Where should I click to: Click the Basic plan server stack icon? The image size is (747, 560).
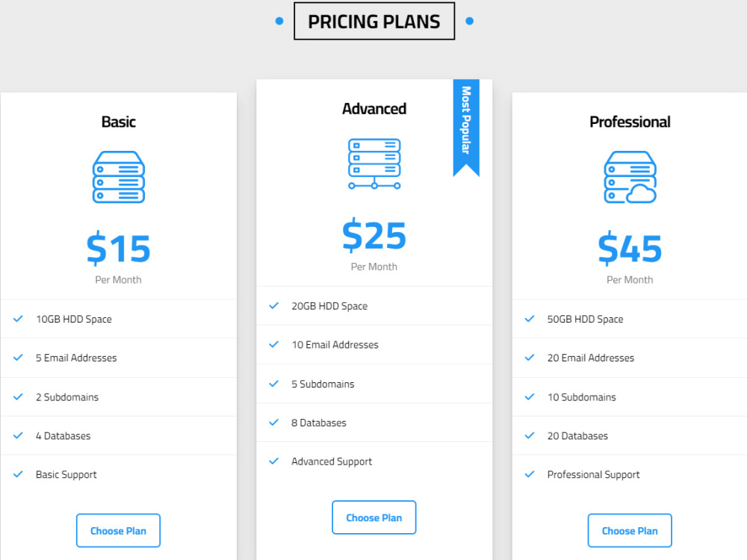click(x=118, y=177)
